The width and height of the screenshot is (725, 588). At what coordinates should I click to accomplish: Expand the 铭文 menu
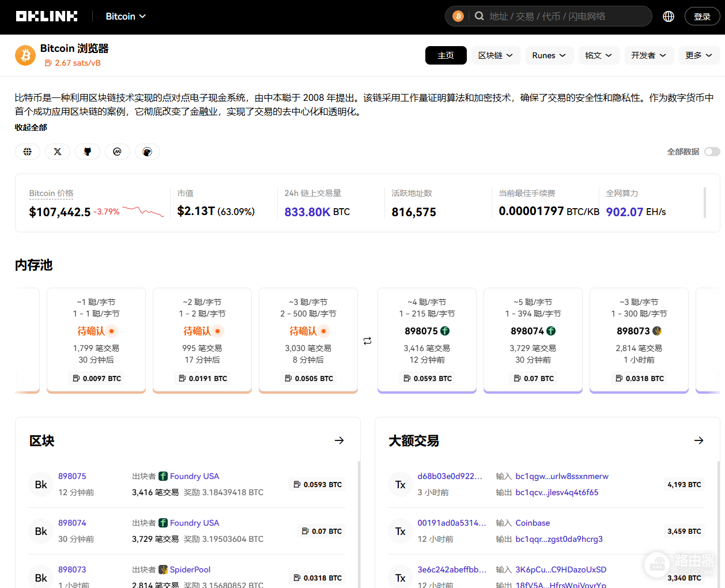click(x=599, y=55)
